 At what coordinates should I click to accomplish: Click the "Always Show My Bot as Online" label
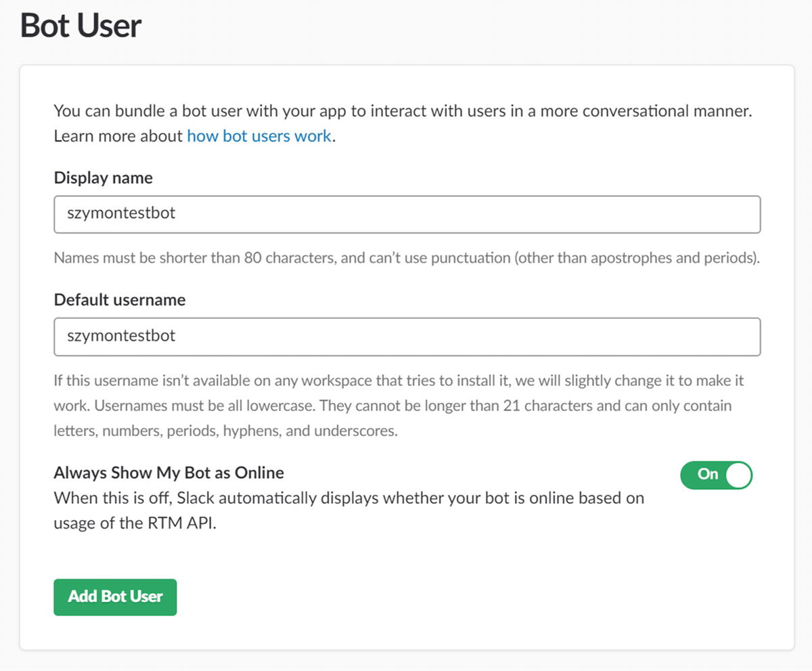(x=168, y=473)
